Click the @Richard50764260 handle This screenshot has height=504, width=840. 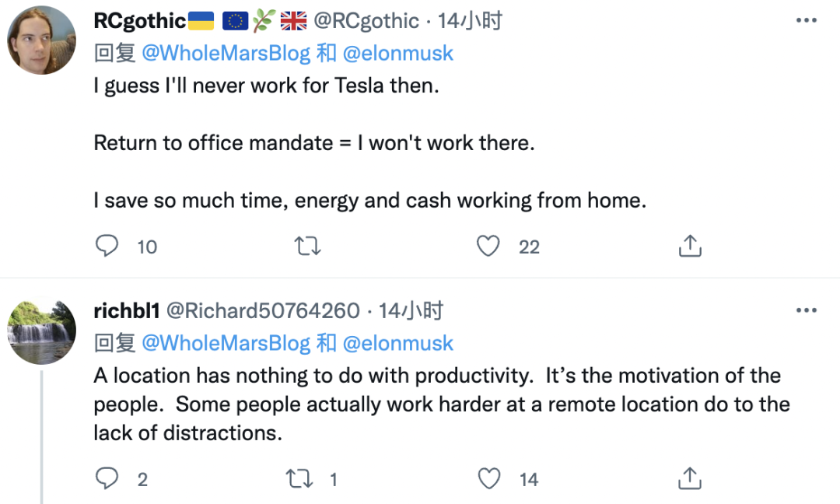pos(264,311)
